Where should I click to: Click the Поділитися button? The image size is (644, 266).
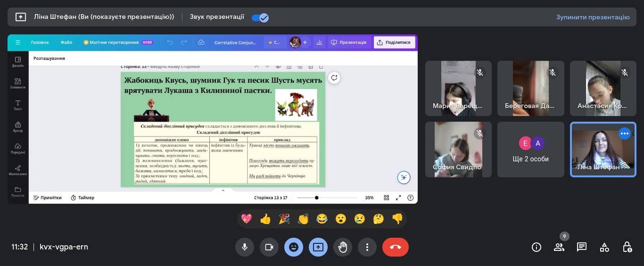click(x=394, y=42)
